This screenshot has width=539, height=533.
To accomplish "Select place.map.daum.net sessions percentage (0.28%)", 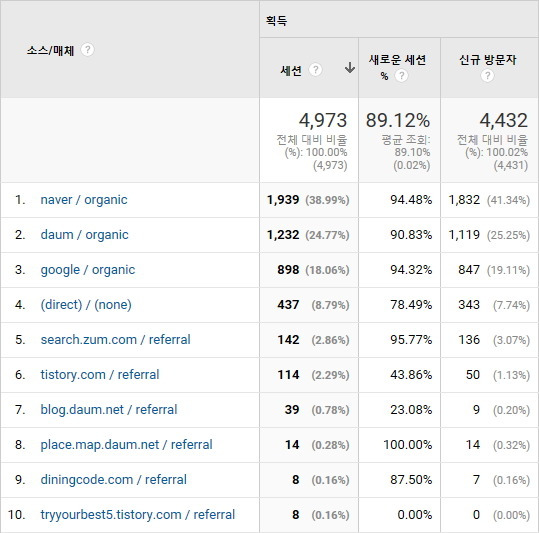I will (330, 445).
